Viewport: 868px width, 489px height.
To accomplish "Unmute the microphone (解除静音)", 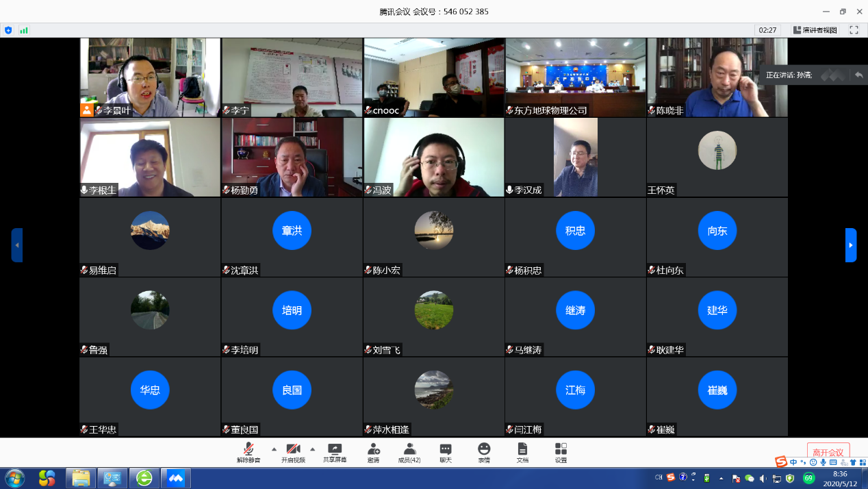I will click(x=249, y=452).
